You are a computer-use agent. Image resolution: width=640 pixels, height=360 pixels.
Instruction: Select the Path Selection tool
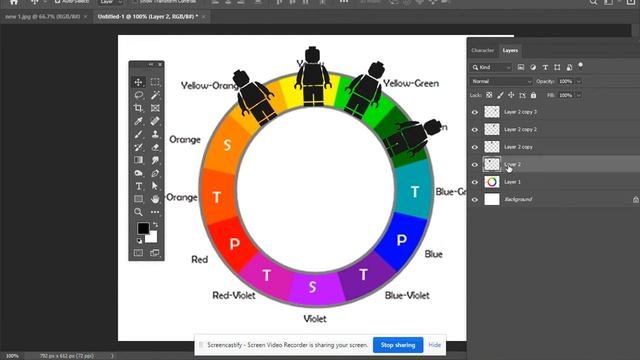click(x=155, y=187)
